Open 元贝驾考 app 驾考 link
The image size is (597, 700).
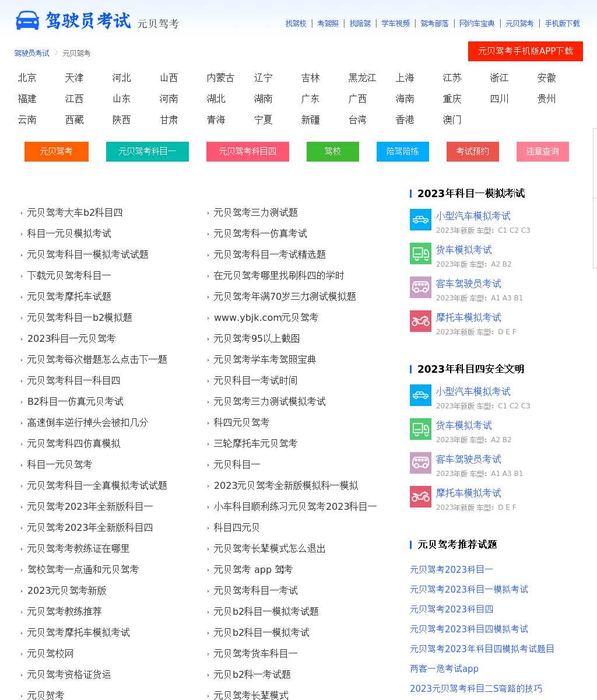[253, 569]
